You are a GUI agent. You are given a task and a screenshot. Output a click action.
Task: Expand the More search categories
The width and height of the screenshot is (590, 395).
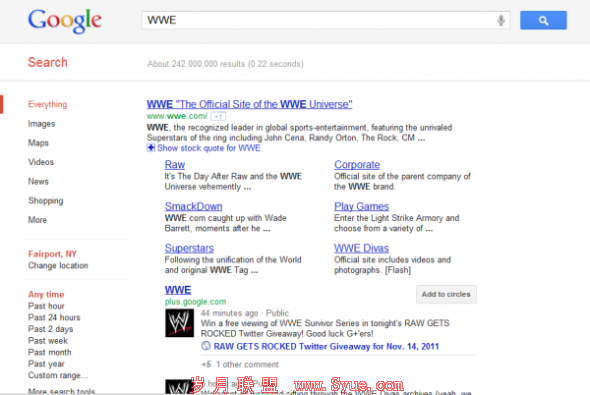37,220
